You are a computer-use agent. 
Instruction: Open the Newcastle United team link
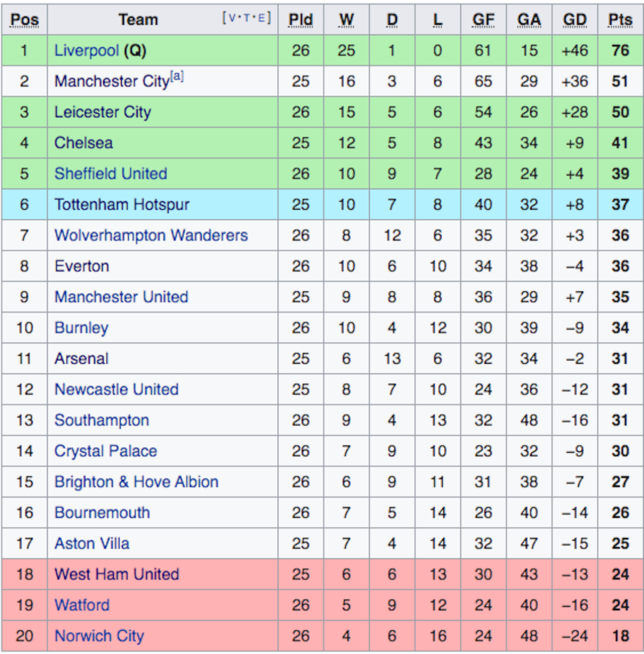(x=116, y=389)
